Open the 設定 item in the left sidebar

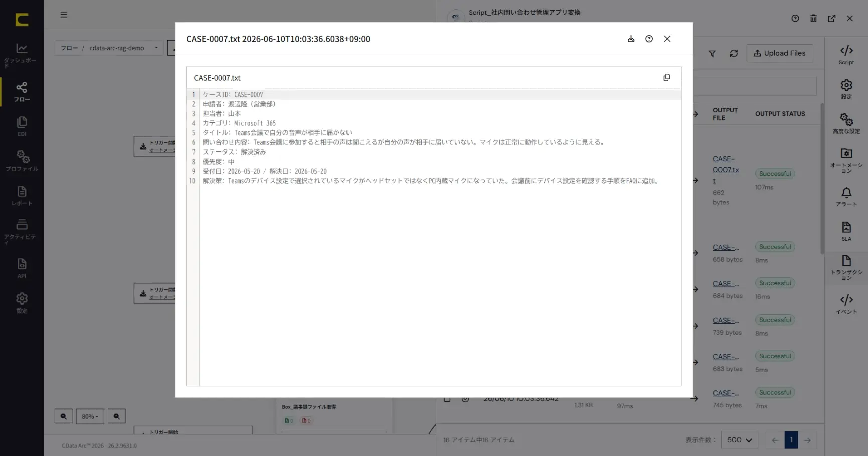click(22, 303)
